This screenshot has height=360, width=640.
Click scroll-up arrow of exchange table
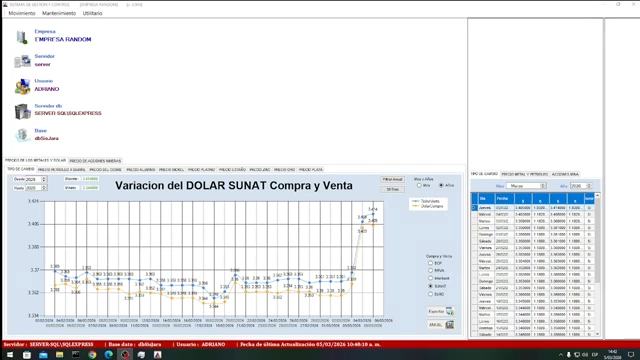pos(597,196)
